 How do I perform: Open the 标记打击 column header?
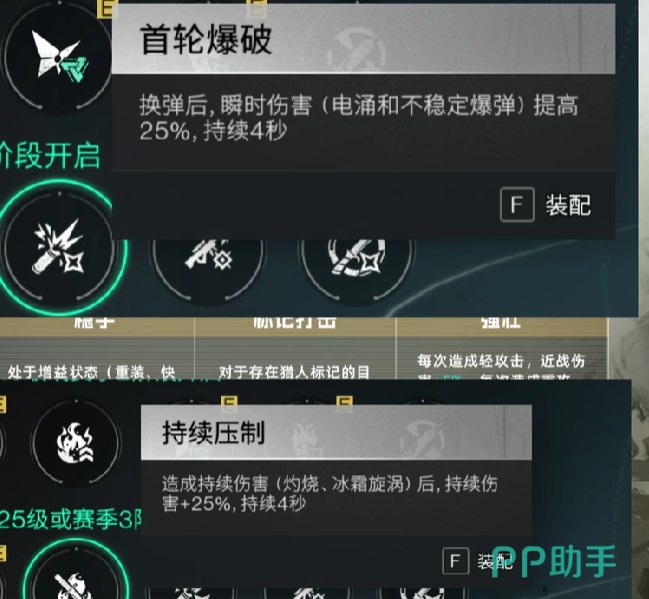click(x=295, y=323)
